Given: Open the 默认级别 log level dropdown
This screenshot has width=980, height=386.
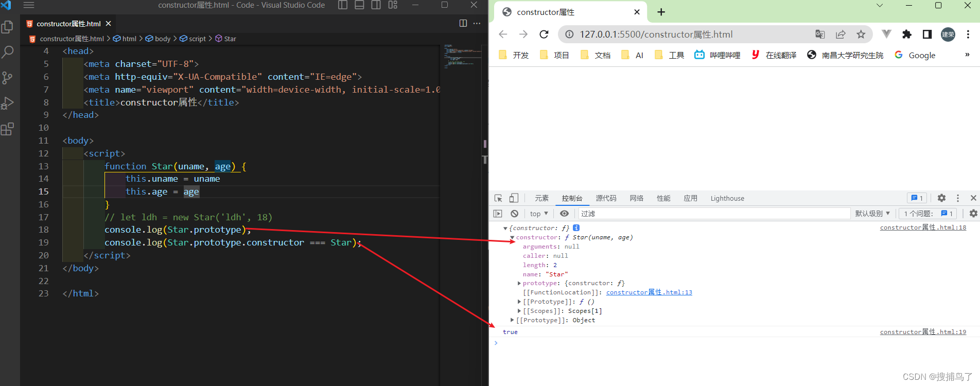Looking at the screenshot, I should (x=872, y=214).
